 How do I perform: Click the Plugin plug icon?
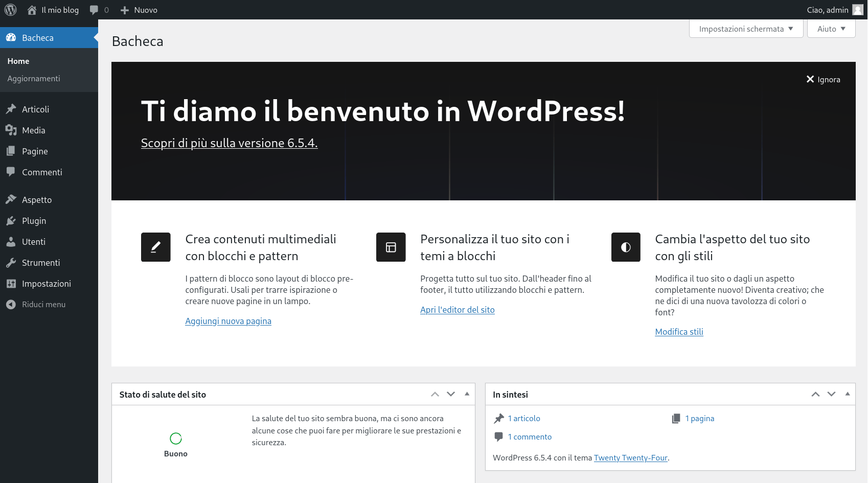11,220
